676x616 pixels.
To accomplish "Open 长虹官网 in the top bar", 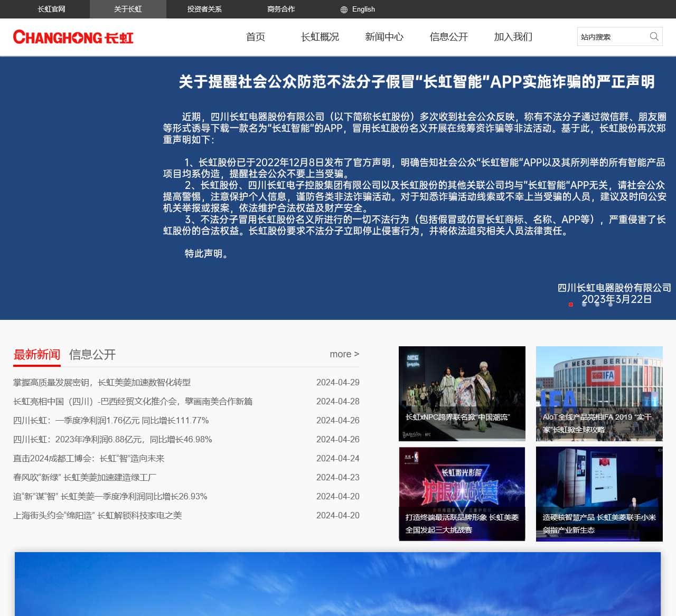I will (x=51, y=9).
